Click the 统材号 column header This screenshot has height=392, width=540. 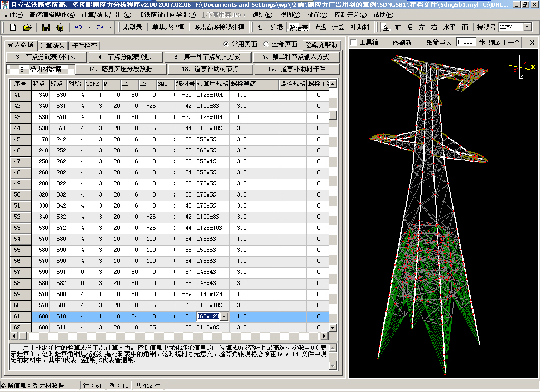point(185,84)
